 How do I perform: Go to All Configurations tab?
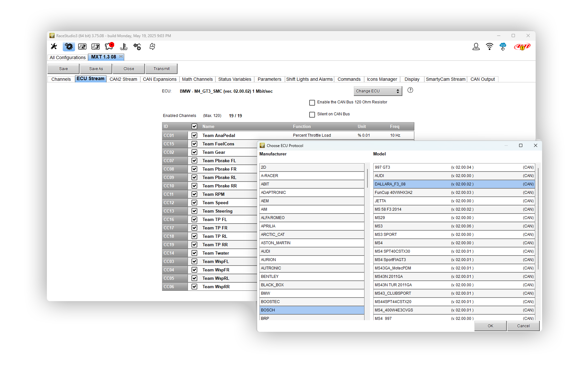pyautogui.click(x=68, y=58)
